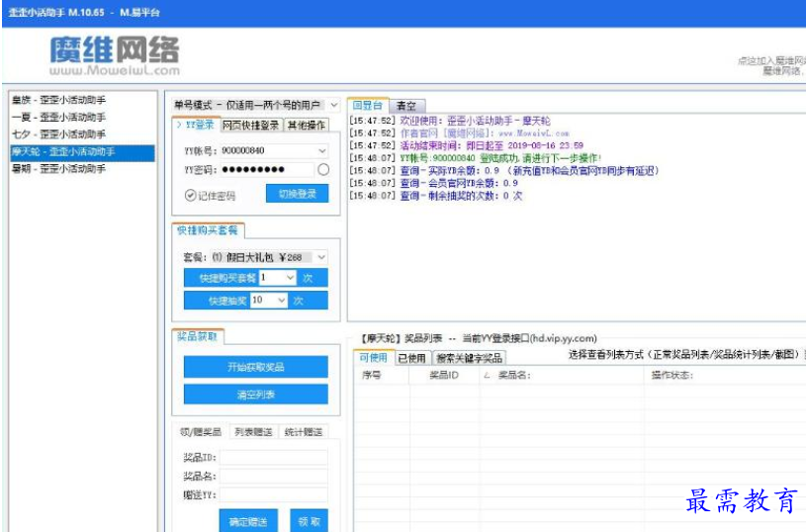Select the 清空 tab in the log panel

[x=406, y=106]
